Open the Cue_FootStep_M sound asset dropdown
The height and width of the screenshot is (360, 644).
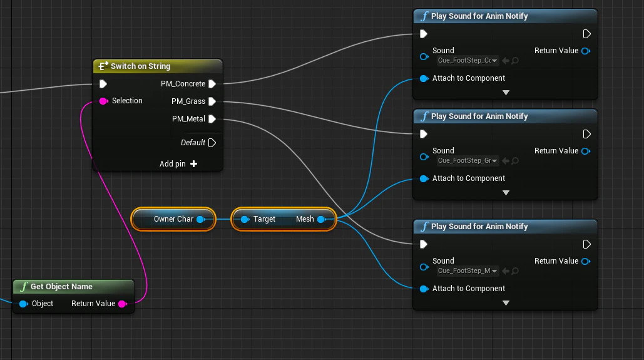click(x=468, y=271)
